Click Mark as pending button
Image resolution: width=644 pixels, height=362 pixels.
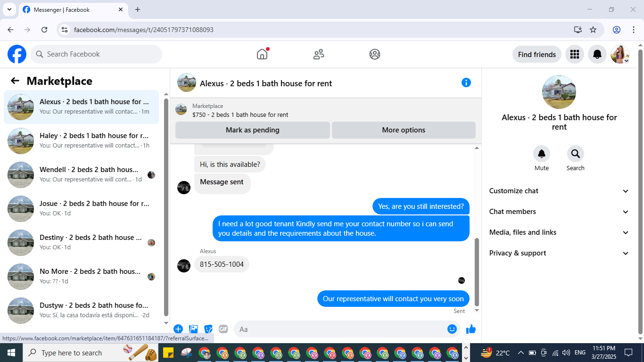[x=253, y=130]
